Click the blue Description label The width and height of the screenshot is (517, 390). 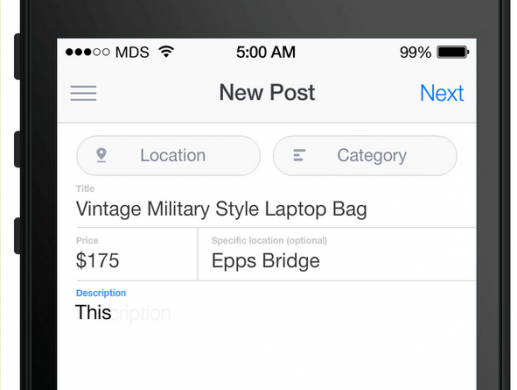[101, 293]
